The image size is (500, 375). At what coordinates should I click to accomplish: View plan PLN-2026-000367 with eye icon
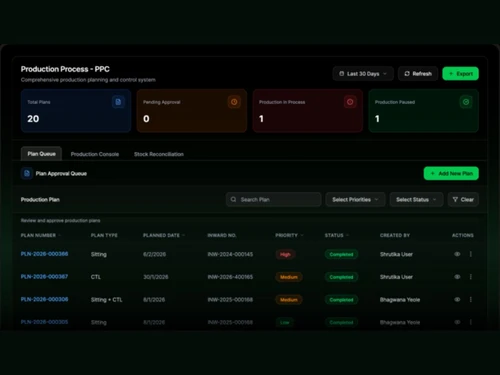457,277
